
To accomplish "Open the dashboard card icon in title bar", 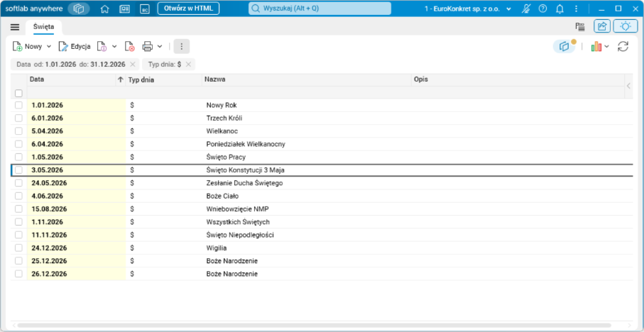I will tap(125, 9).
